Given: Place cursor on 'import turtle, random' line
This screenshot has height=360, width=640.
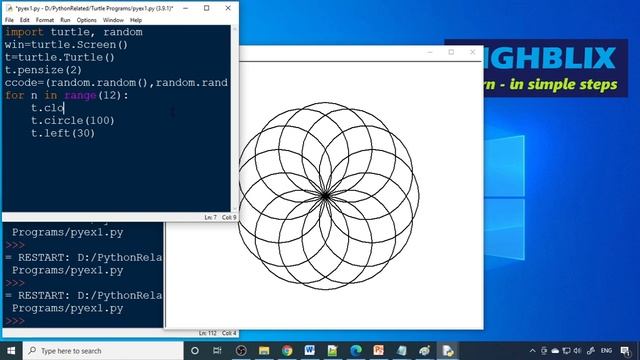Looking at the screenshot, I should pos(73,32).
